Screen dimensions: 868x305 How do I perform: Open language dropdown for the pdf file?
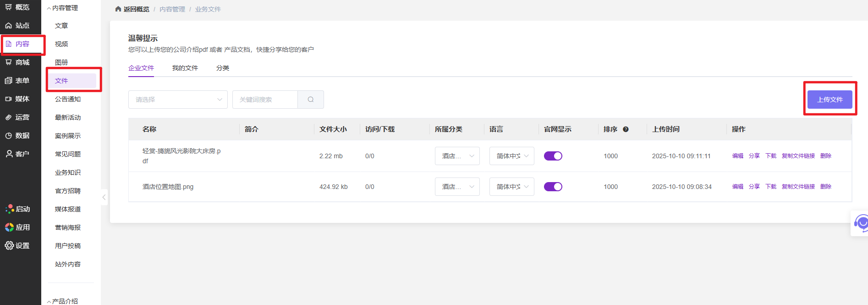511,156
